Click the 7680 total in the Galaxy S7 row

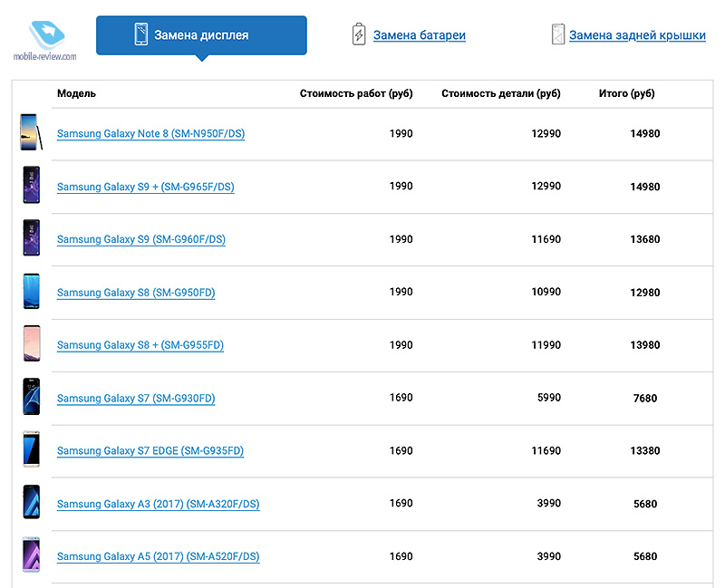[x=645, y=398]
